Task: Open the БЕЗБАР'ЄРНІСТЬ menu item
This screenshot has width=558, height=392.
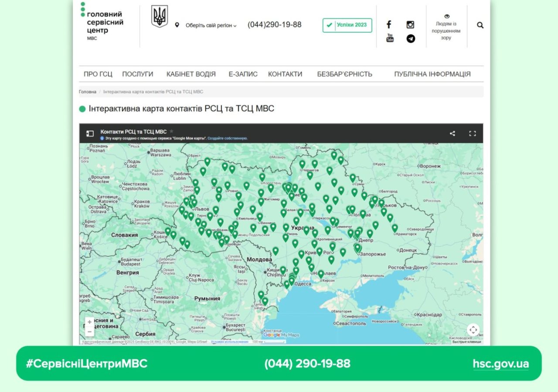Action: pos(345,74)
